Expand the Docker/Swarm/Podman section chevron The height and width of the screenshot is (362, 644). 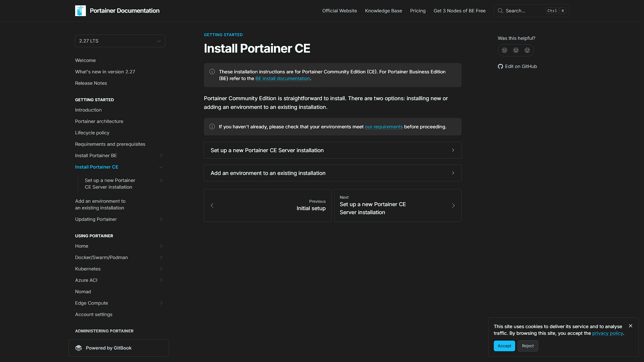[x=161, y=257]
